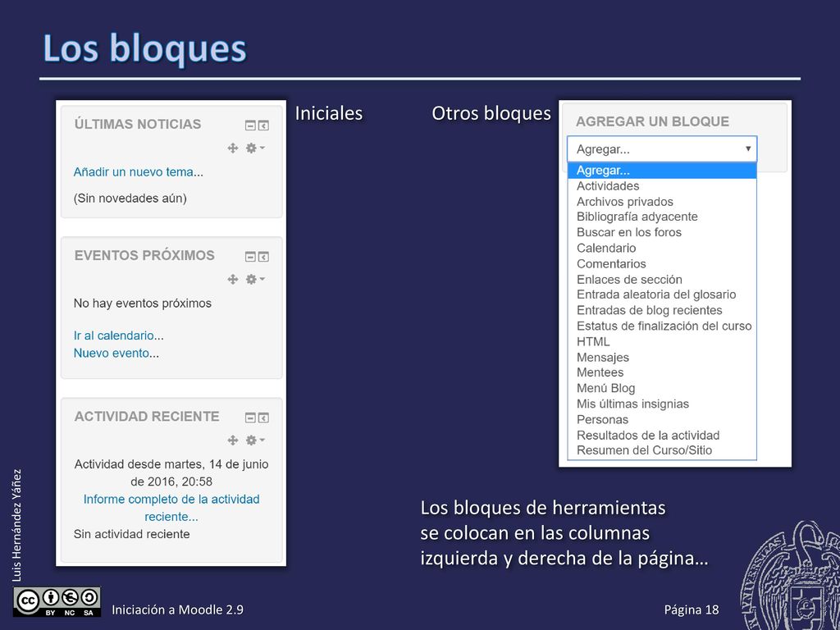Image resolution: width=840 pixels, height=630 pixels.
Task: Select the highlighted 'Agregar...' option
Action: [x=662, y=171]
